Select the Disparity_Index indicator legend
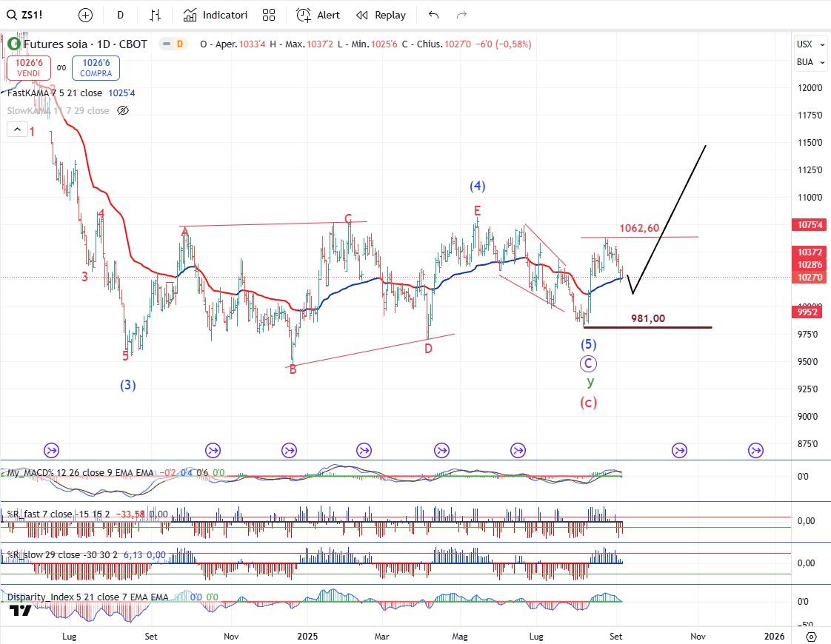This screenshot has width=831, height=644. coord(87,597)
